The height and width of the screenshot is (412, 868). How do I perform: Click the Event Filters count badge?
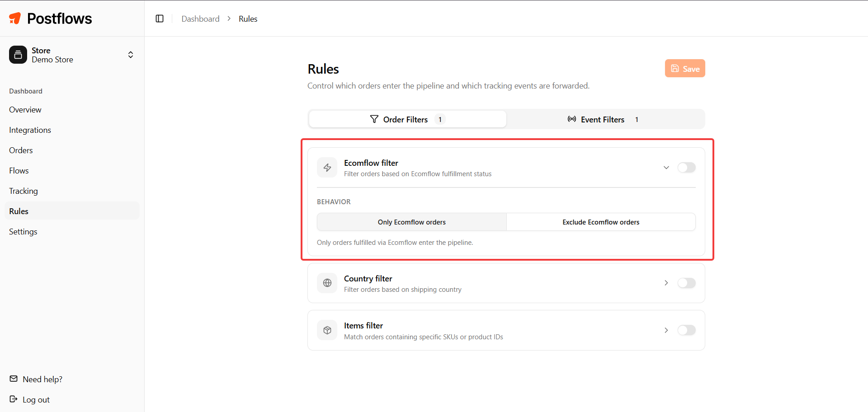pyautogui.click(x=637, y=119)
